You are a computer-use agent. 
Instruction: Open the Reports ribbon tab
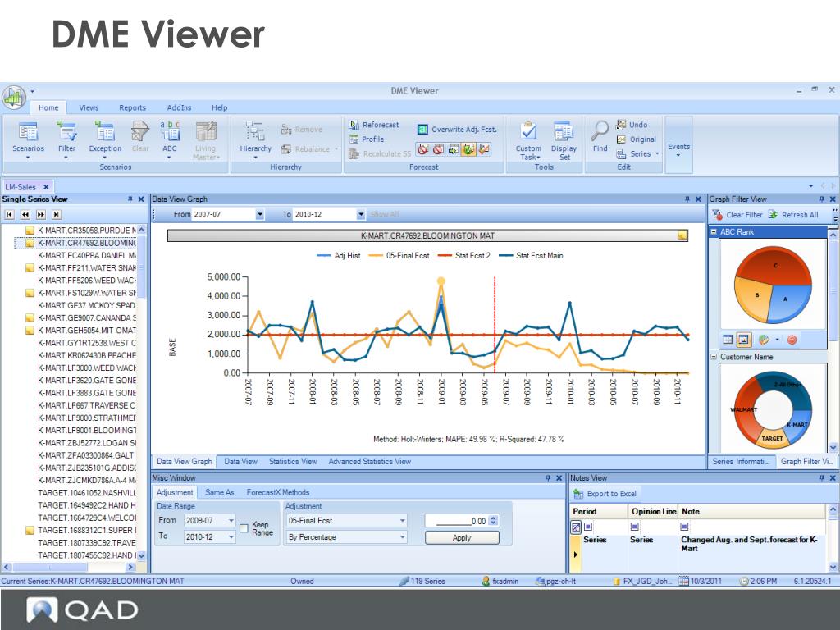132,107
